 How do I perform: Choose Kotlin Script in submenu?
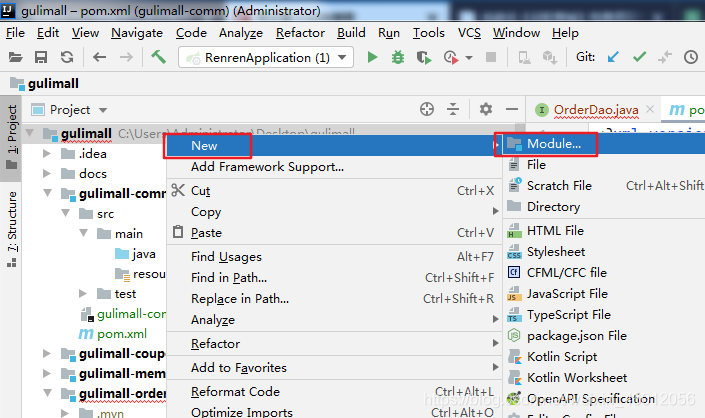604,356
